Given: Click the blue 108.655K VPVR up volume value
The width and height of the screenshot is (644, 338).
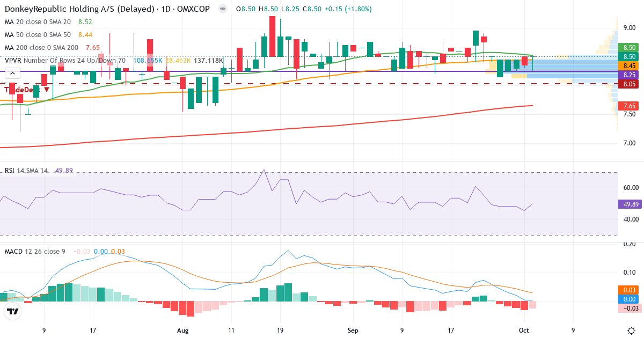Looking at the screenshot, I should pyautogui.click(x=148, y=61).
